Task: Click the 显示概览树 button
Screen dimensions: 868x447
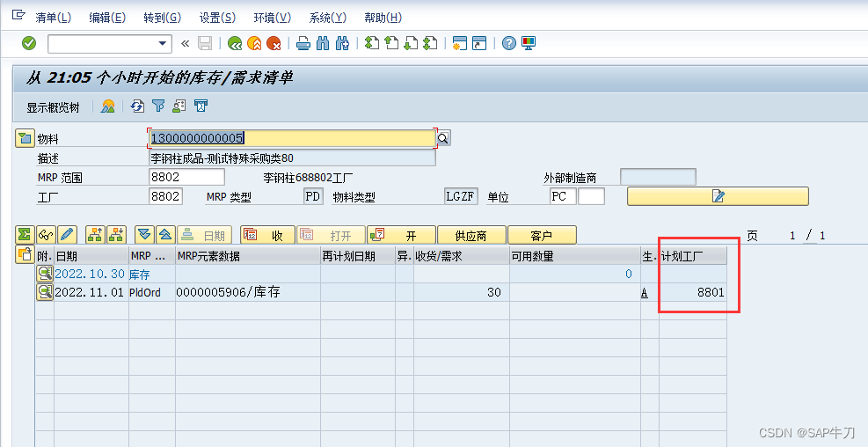Action: (x=53, y=107)
